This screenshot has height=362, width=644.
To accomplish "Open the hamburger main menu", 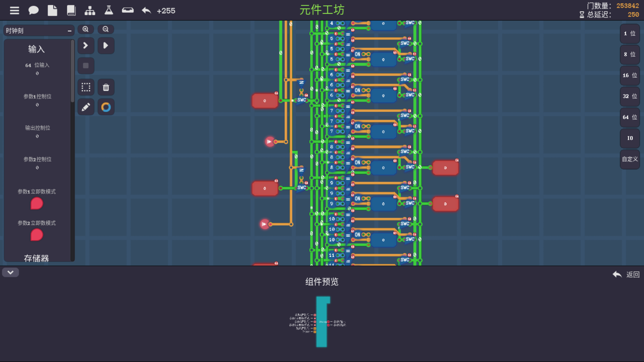I will [14, 11].
